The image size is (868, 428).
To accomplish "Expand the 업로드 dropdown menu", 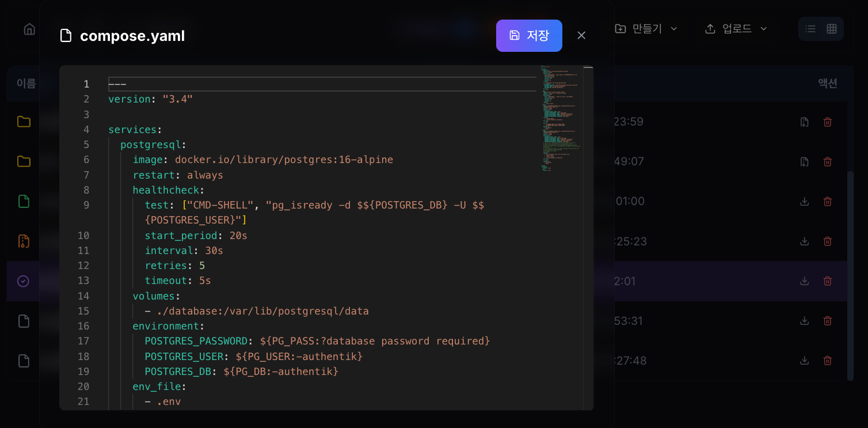I will click(736, 29).
